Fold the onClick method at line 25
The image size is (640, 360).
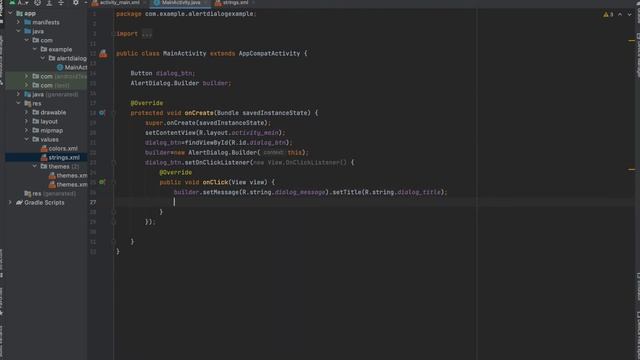pyautogui.click(x=114, y=182)
